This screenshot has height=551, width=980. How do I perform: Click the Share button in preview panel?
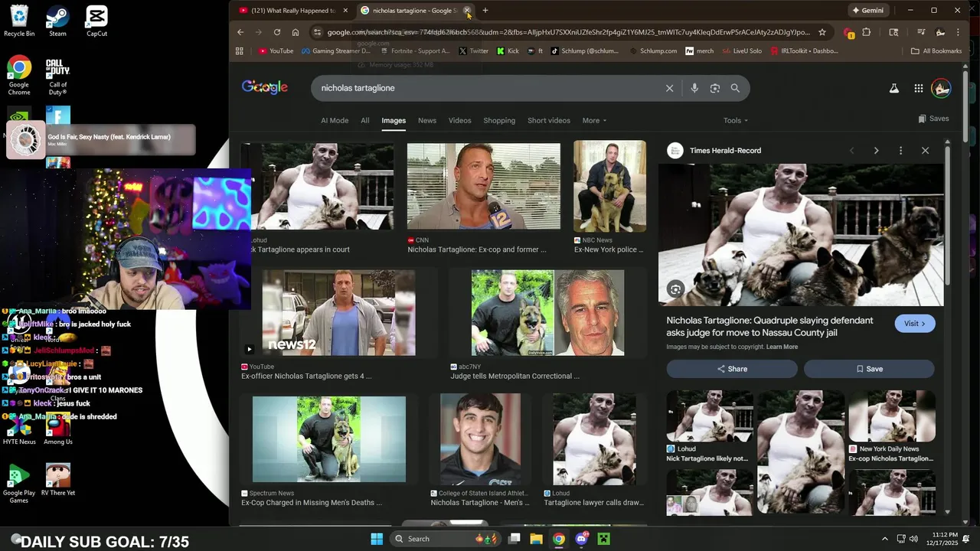tap(732, 369)
